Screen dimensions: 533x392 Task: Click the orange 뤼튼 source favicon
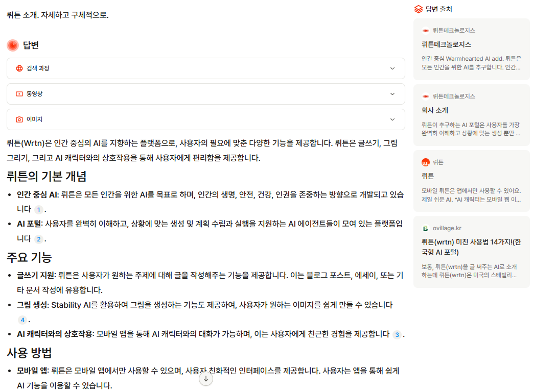click(x=425, y=162)
